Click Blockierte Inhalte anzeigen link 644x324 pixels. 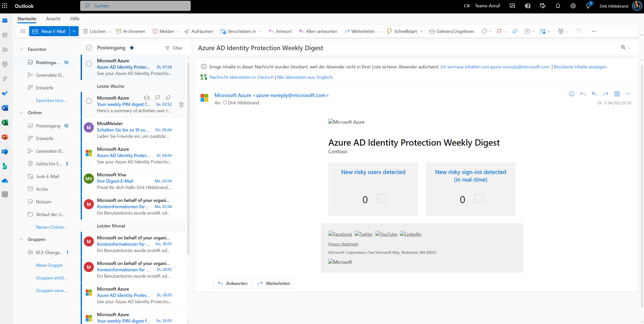point(580,67)
